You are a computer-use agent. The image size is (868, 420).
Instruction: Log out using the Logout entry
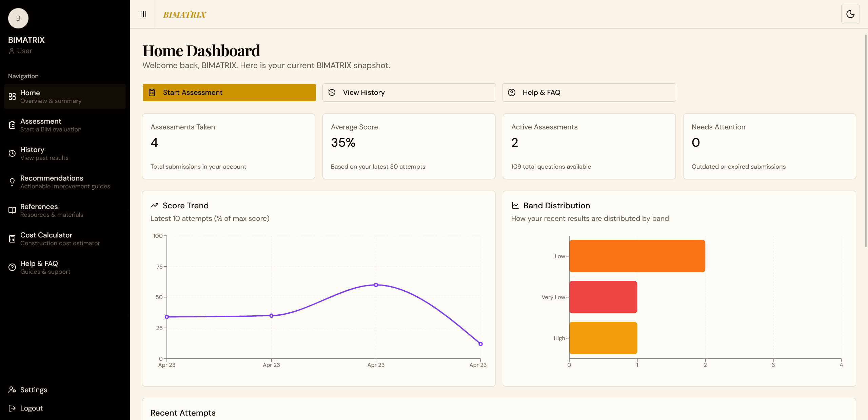pos(65,408)
